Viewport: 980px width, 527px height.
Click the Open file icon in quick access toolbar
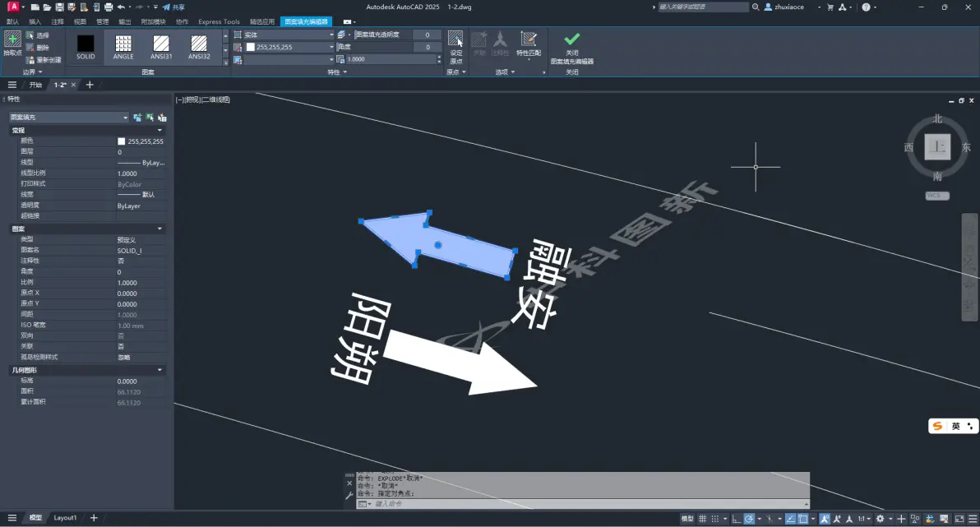[47, 7]
